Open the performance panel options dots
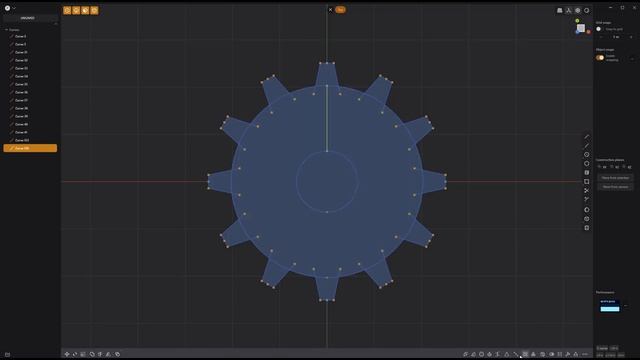640x360 pixels. pyautogui.click(x=626, y=306)
